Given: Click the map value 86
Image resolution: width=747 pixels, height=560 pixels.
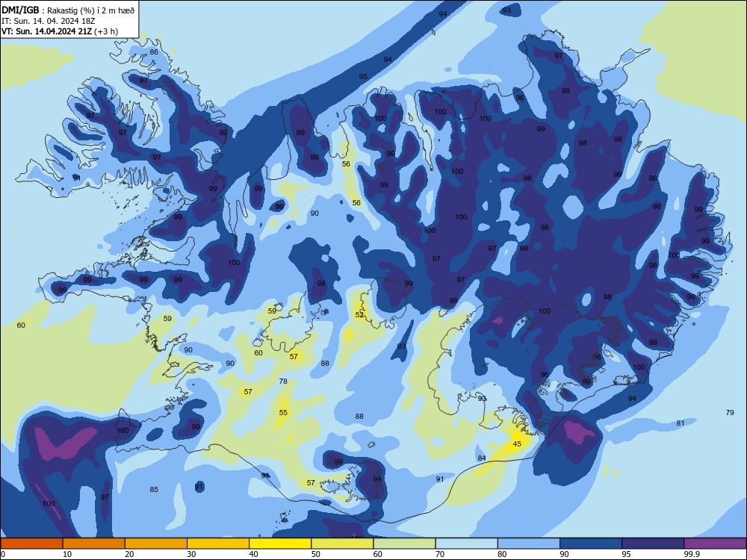Looking at the screenshot, I should click(154, 52).
